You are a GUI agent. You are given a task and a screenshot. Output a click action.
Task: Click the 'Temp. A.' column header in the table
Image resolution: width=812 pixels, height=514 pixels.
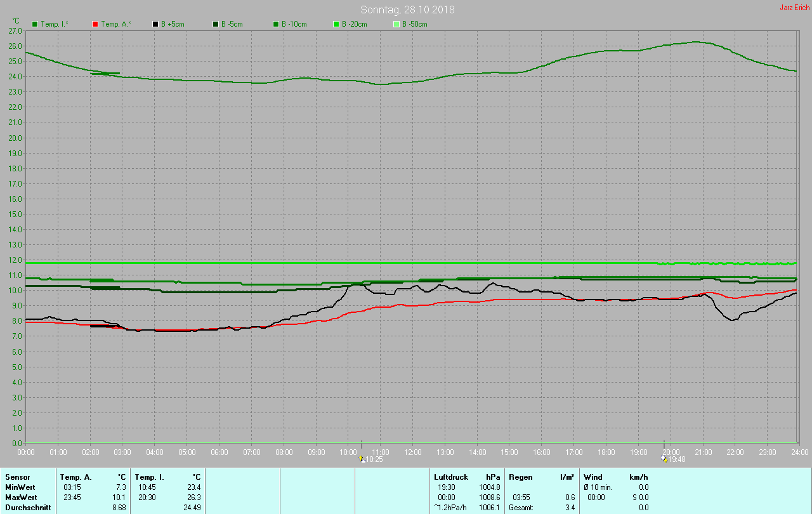[75, 477]
